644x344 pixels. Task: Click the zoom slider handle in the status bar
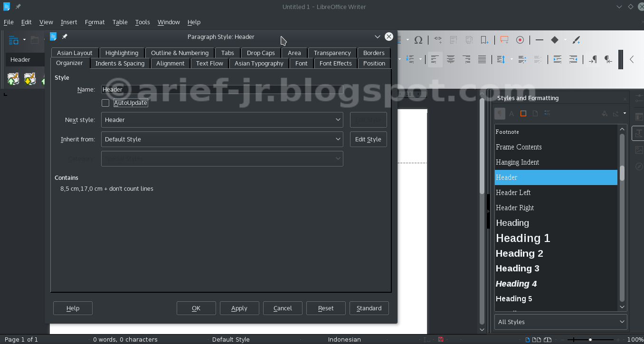pyautogui.click(x=590, y=339)
